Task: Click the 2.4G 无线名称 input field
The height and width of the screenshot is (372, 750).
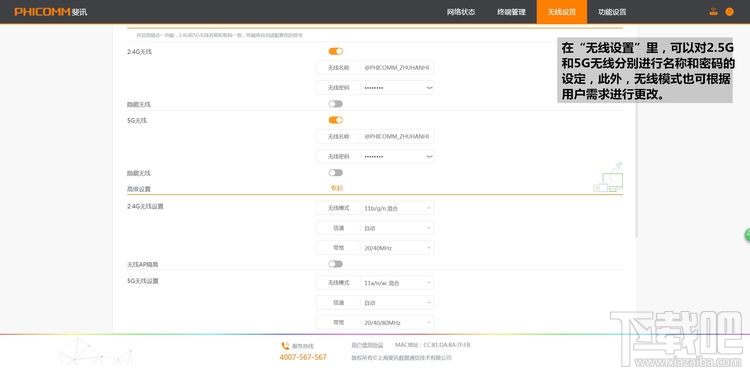Action: (397, 68)
